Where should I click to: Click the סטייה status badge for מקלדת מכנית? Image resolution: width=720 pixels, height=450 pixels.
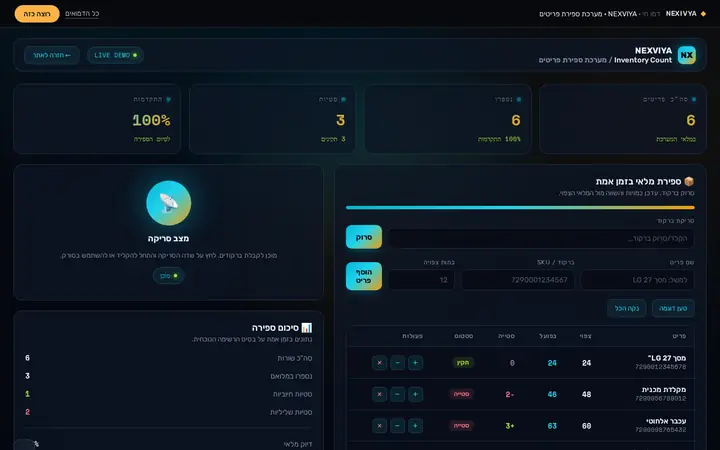(461, 394)
